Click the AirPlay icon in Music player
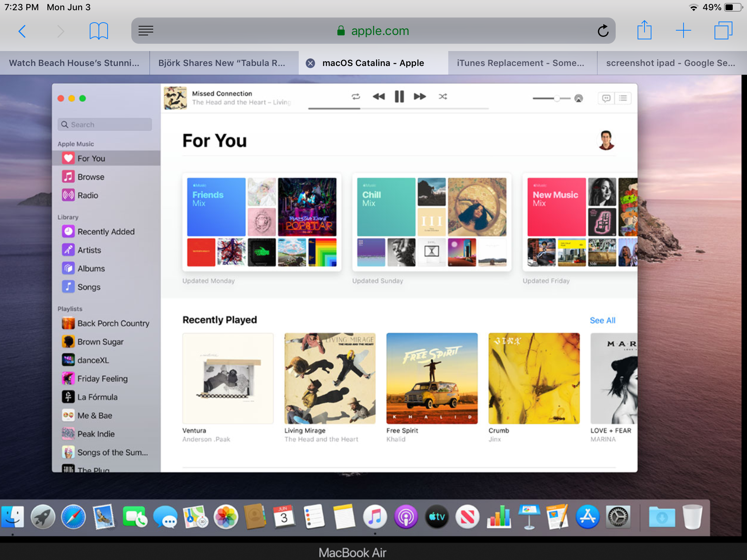Image resolution: width=747 pixels, height=560 pixels. 579,98
